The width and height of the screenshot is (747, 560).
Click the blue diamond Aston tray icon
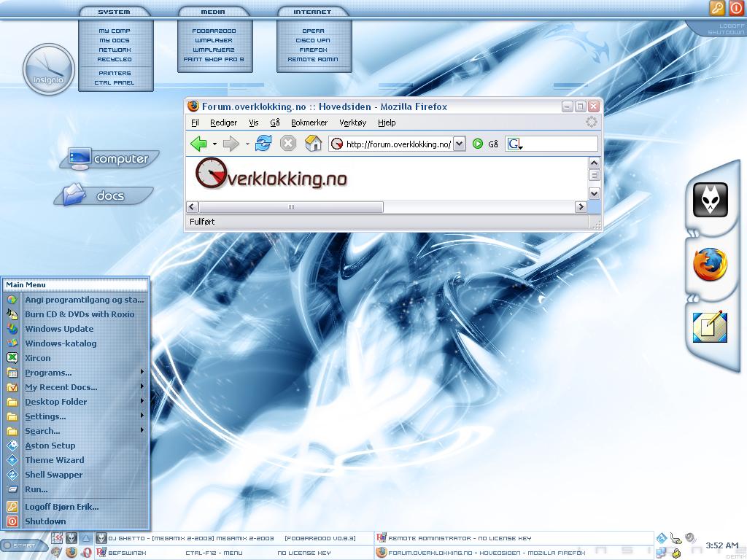point(662,538)
